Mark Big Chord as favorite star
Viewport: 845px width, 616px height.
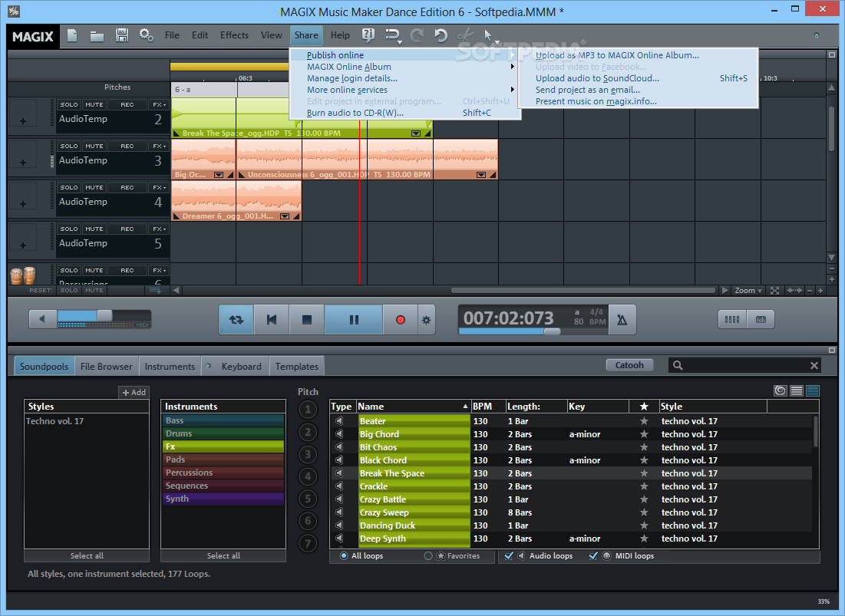(x=644, y=434)
